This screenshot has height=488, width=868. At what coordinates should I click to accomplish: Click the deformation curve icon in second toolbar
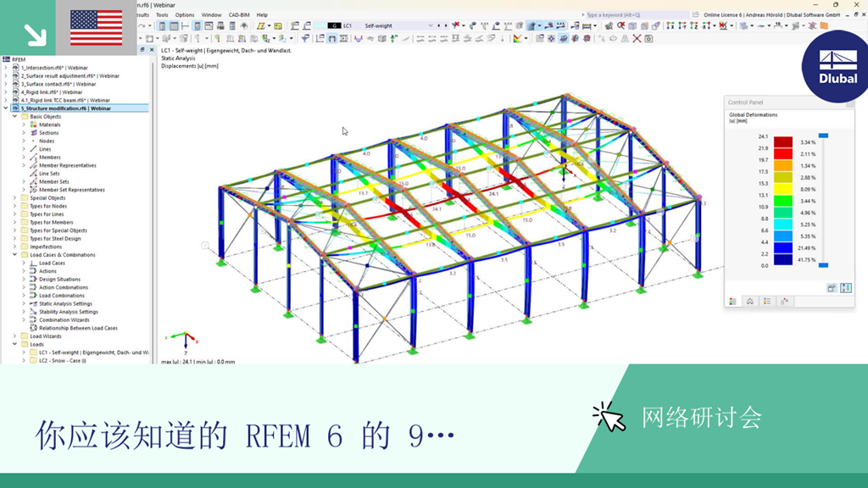[x=359, y=38]
